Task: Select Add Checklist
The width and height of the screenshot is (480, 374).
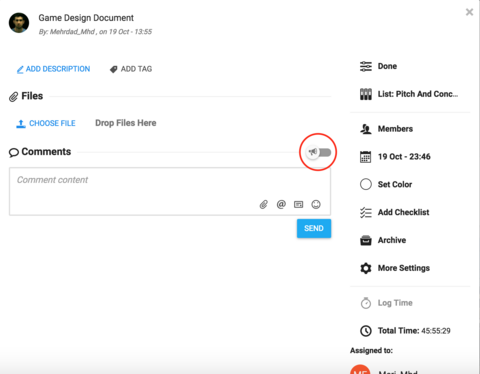Action: (x=395, y=212)
